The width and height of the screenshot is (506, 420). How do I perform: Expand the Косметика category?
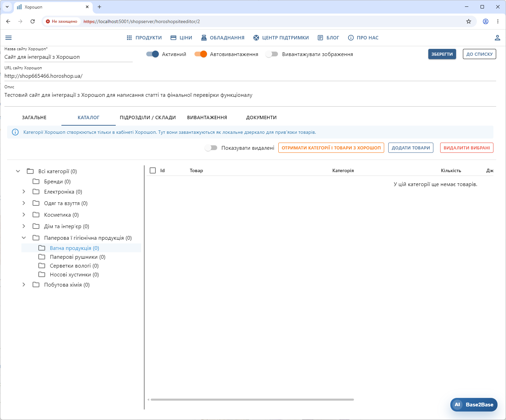pyautogui.click(x=24, y=215)
